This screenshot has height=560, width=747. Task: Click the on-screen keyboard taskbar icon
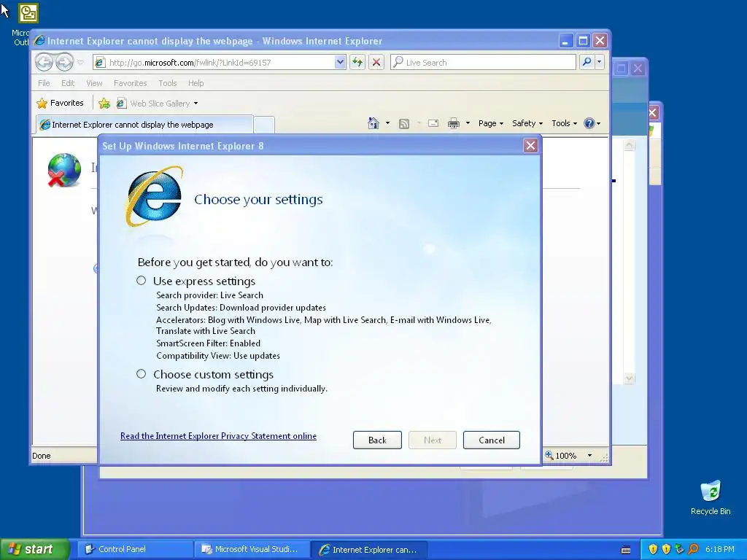[626, 550]
